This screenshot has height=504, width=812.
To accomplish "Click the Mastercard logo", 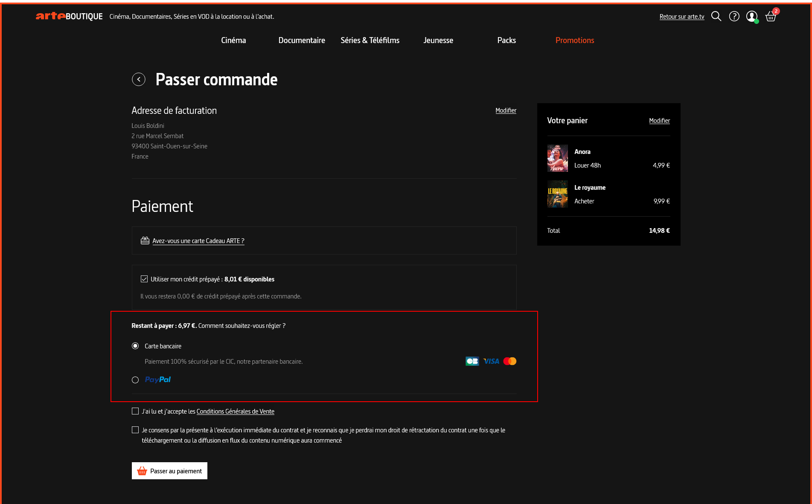I will tap(510, 361).
